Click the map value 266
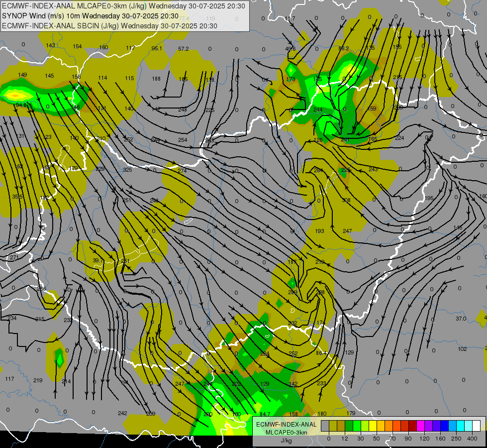Viewport: 487px width, 448px height. tap(41, 289)
